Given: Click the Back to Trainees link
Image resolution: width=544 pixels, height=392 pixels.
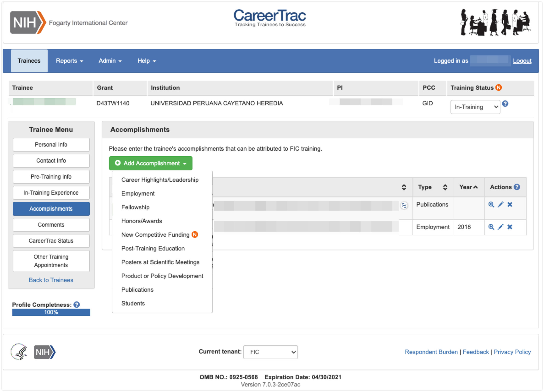Looking at the screenshot, I should (51, 280).
